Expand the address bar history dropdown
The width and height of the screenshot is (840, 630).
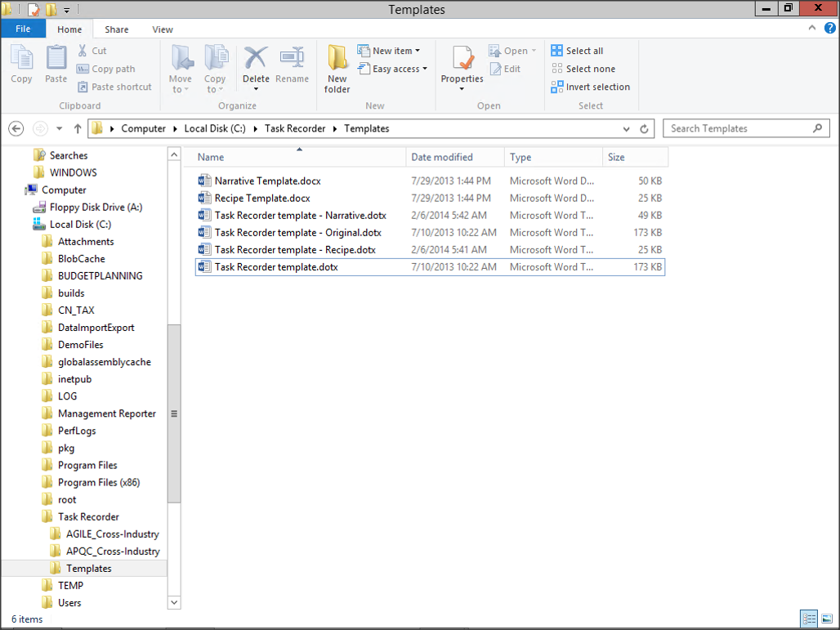(627, 128)
